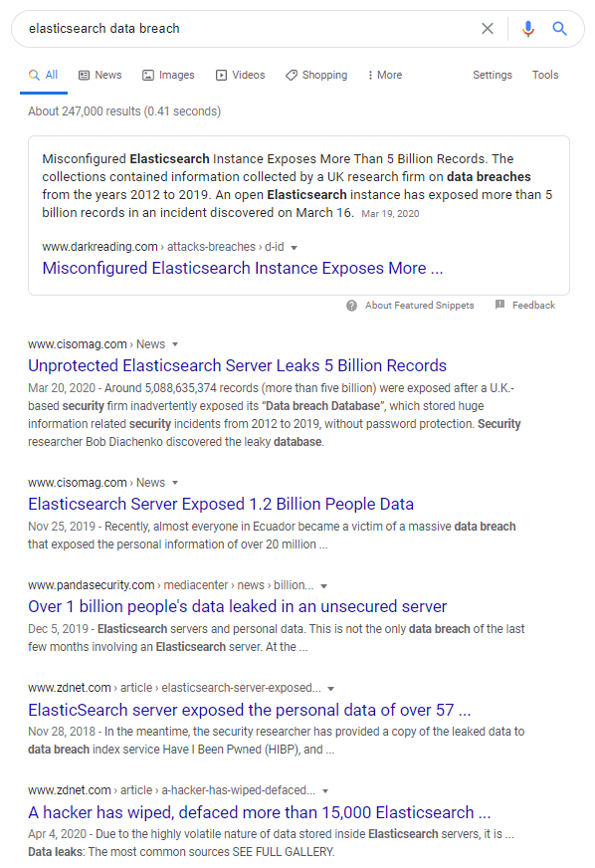595x868 pixels.
Task: Start voice search with microphone icon
Action: [x=528, y=28]
